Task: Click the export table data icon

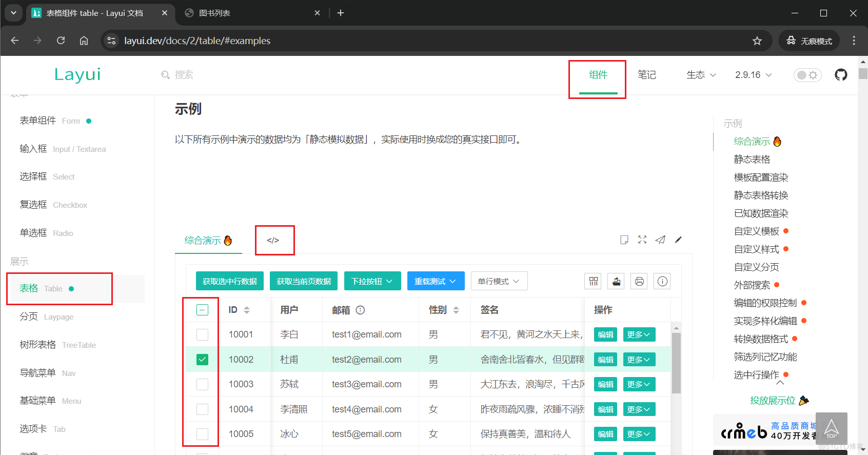Action: (x=616, y=281)
